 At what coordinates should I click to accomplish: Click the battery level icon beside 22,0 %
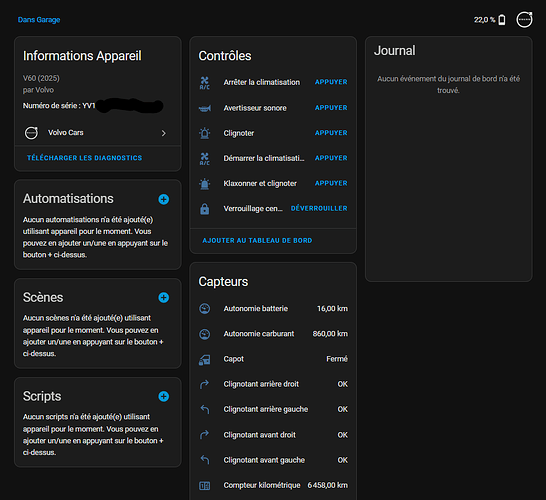point(502,20)
